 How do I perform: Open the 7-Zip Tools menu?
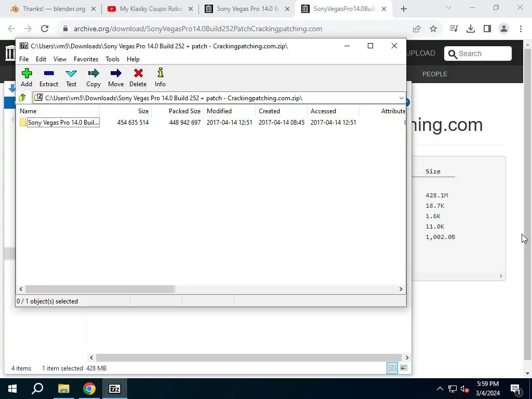pos(112,59)
